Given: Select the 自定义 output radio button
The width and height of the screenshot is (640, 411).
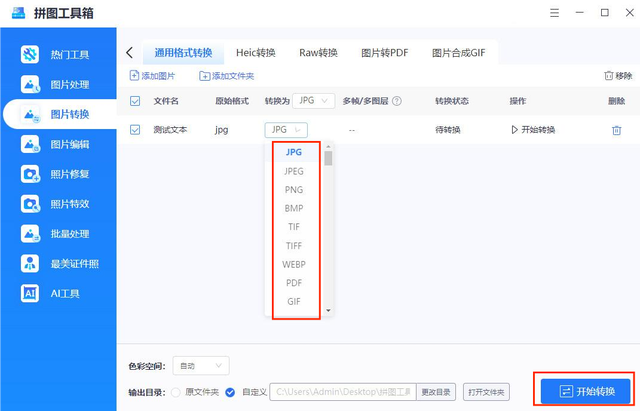Looking at the screenshot, I should 230,392.
